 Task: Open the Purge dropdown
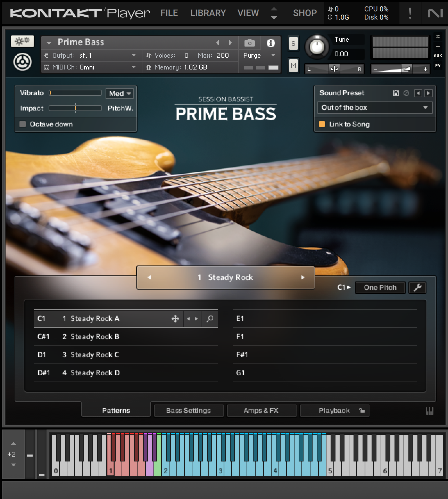[259, 55]
